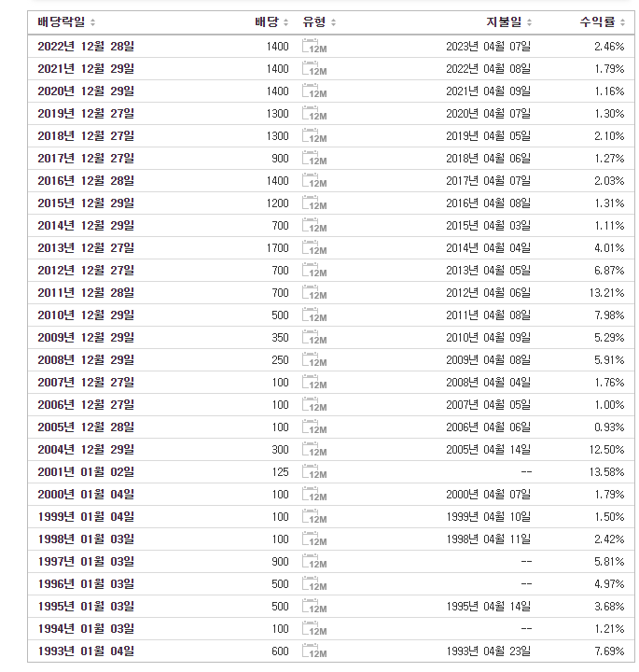Click 12M calendar icon in 2008년 12월 29일 row
Viewport: 639px width, 672px height.
pyautogui.click(x=314, y=360)
